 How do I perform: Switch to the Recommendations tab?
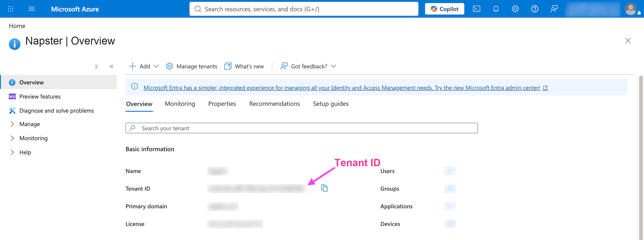[x=274, y=104]
